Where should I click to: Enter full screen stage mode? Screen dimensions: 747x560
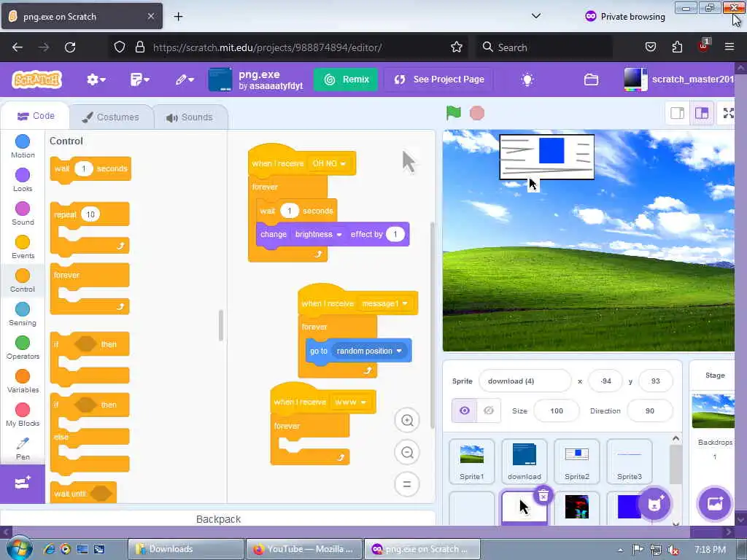(x=728, y=113)
